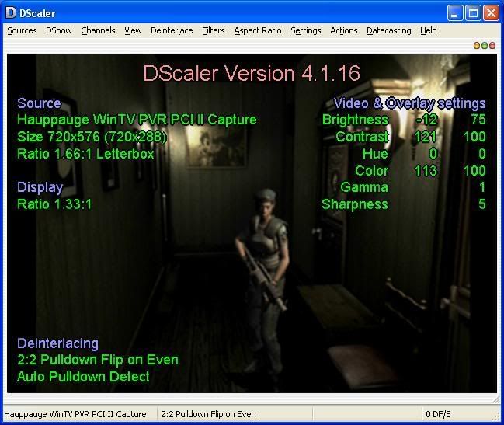
Task: Click the 'Color' OSD label
Action: coord(371,171)
